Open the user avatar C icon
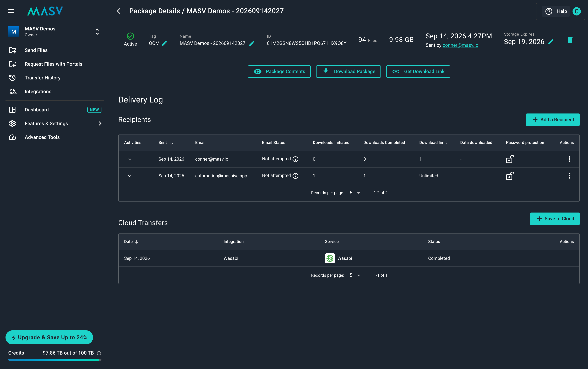The image size is (588, 369). click(576, 11)
